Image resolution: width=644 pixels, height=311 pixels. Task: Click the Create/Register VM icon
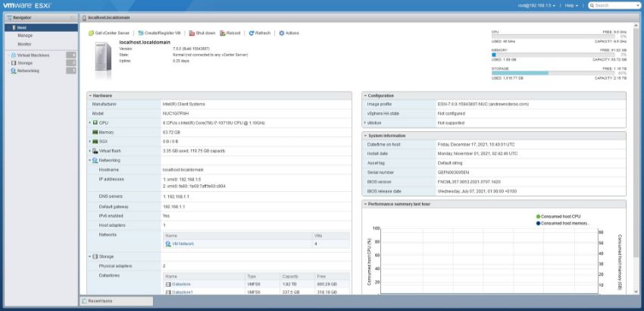coord(140,33)
